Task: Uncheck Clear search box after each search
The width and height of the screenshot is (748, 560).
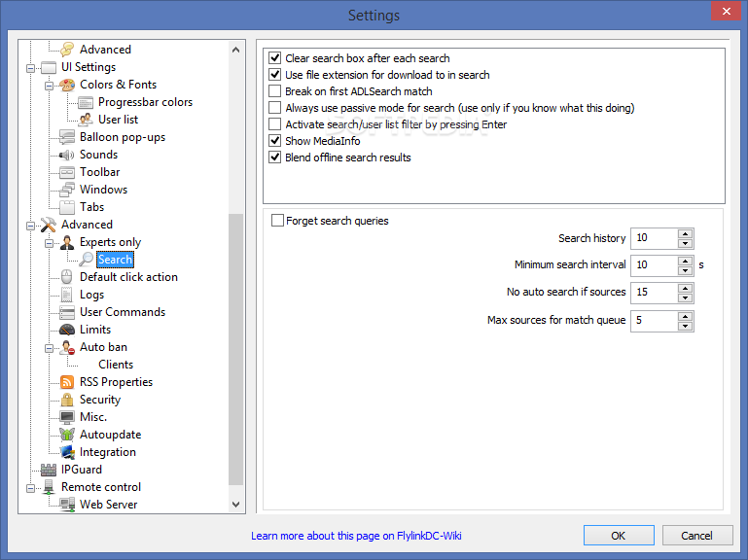Action: point(274,58)
